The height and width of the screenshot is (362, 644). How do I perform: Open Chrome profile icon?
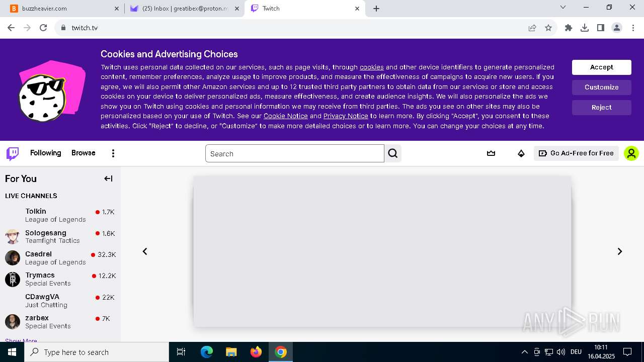(x=617, y=28)
